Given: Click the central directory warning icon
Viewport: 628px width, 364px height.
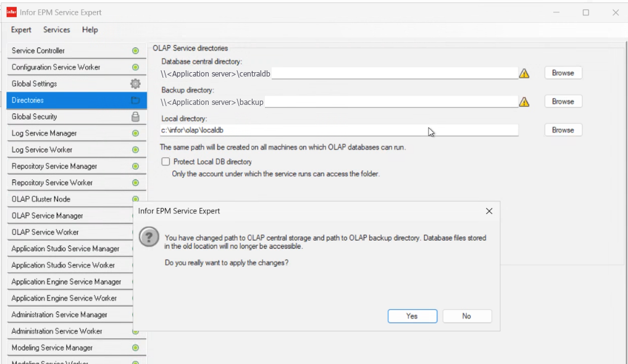Looking at the screenshot, I should point(524,73).
